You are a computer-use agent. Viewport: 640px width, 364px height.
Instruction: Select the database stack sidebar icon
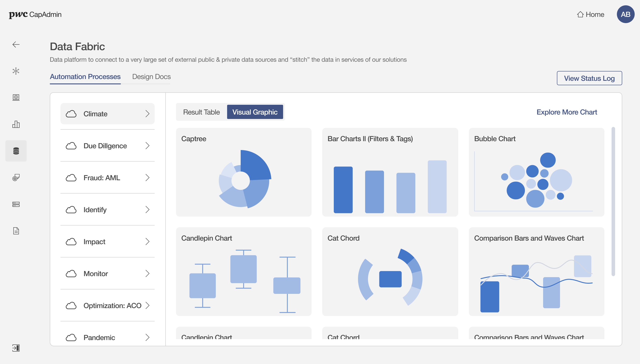pyautogui.click(x=16, y=151)
